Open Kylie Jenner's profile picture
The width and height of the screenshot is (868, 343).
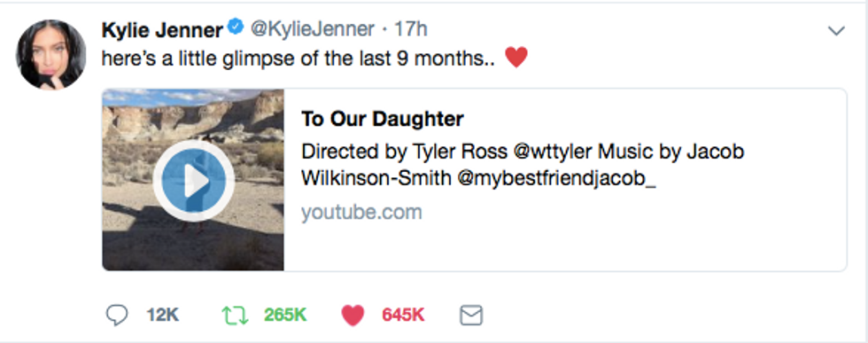click(x=51, y=54)
